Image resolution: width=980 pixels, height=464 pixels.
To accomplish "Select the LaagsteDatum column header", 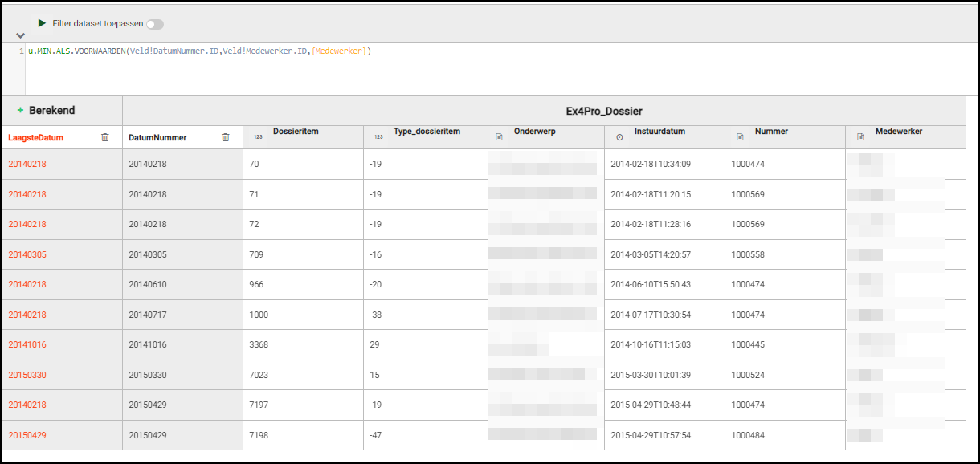I will (36, 137).
